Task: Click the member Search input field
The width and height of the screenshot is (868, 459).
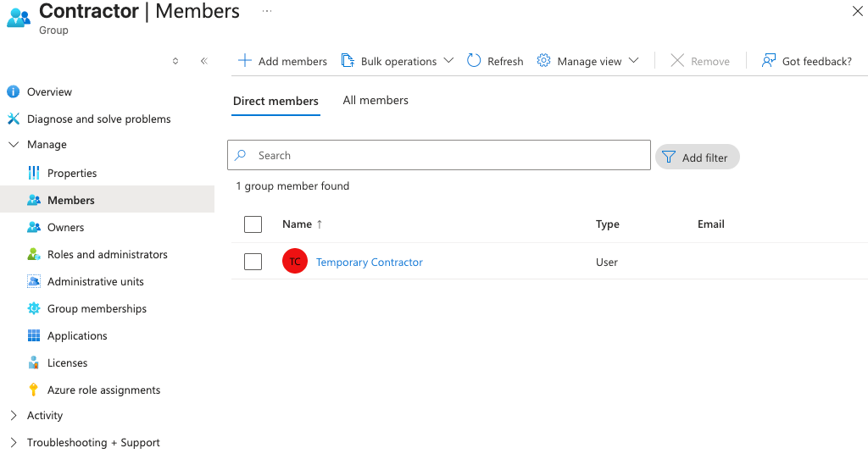Action: (x=449, y=156)
